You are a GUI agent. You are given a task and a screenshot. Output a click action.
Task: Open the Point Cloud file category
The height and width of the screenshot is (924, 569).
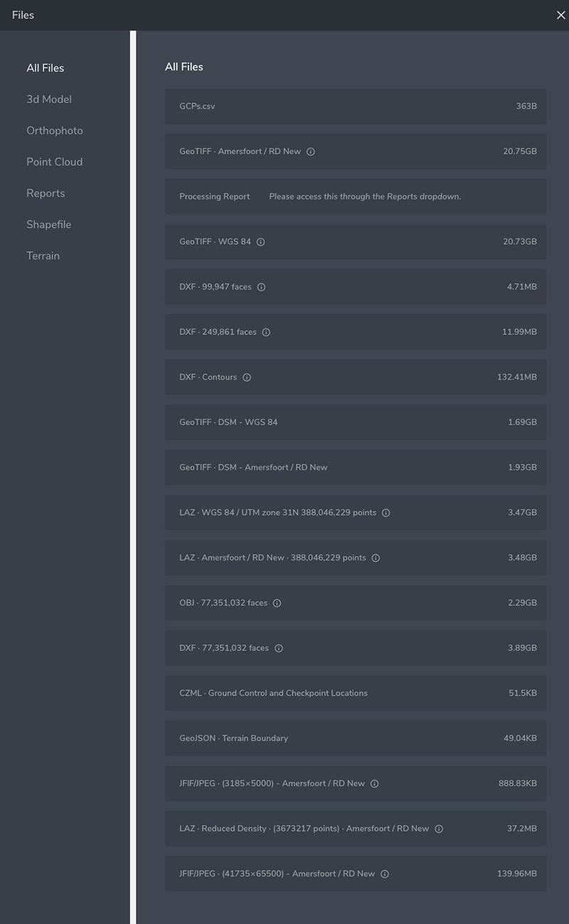(x=55, y=162)
